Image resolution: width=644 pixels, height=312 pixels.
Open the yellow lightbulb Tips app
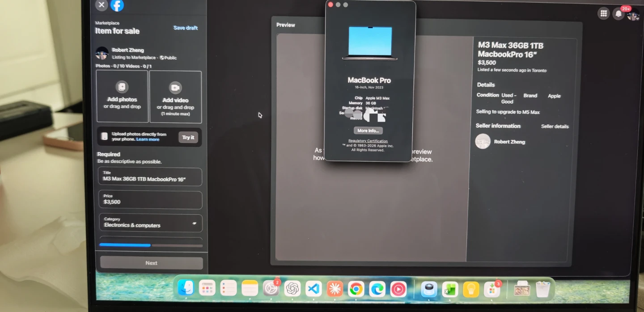(x=471, y=290)
